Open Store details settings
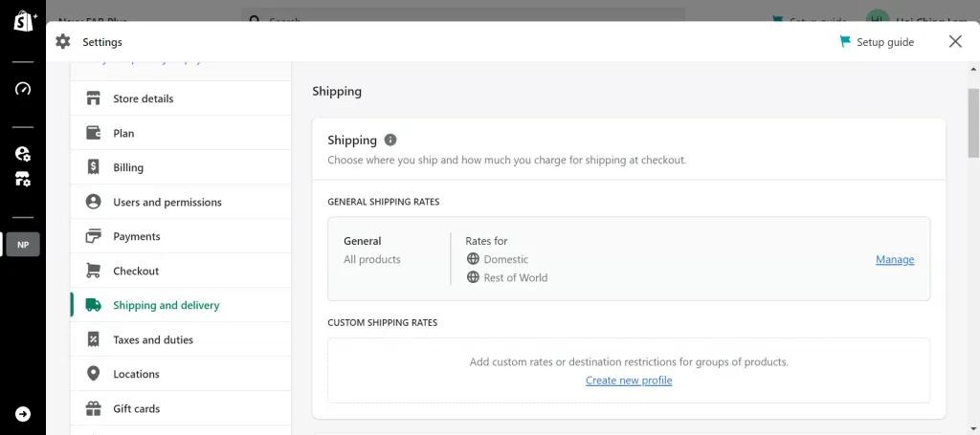The width and height of the screenshot is (980, 435). pos(181,98)
